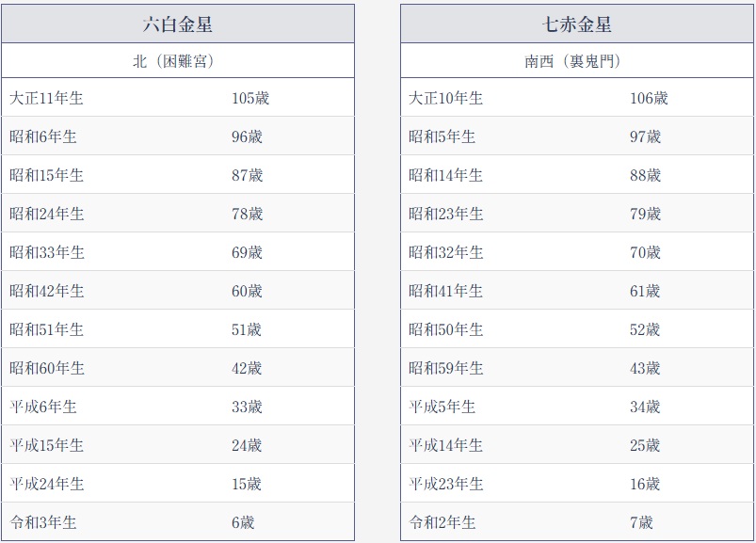Click the 昭和15年生 row label
756x543 pixels.
[46, 175]
